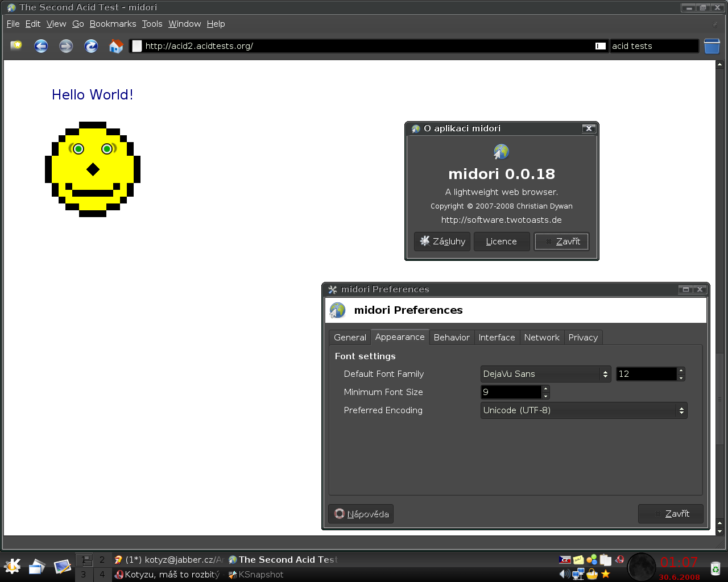The width and height of the screenshot is (728, 582).
Task: Decrease default font size with down arrow
Action: (x=681, y=378)
